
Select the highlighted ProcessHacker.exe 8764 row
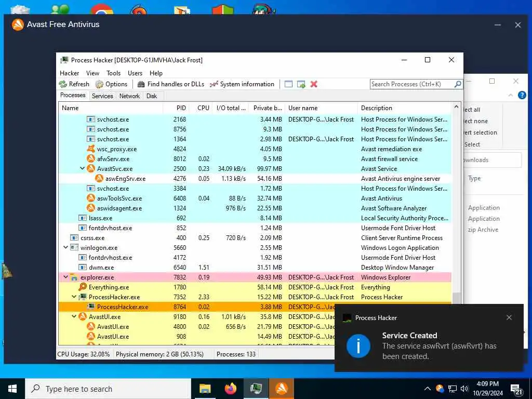(197, 307)
